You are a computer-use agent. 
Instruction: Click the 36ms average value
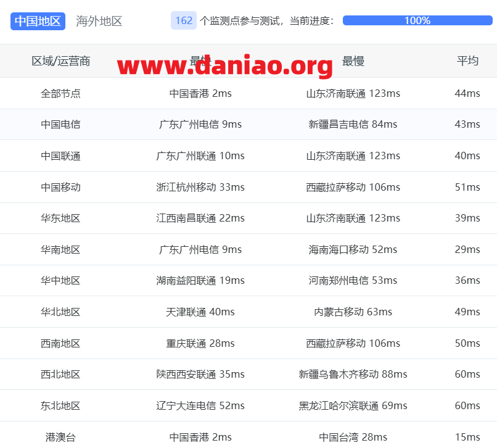(467, 281)
